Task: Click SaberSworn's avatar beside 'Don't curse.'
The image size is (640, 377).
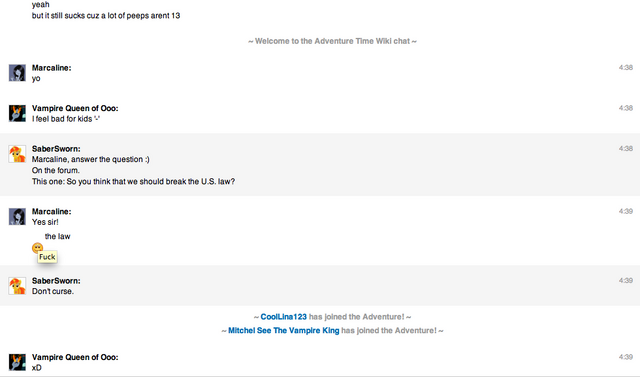Action: pos(17,286)
